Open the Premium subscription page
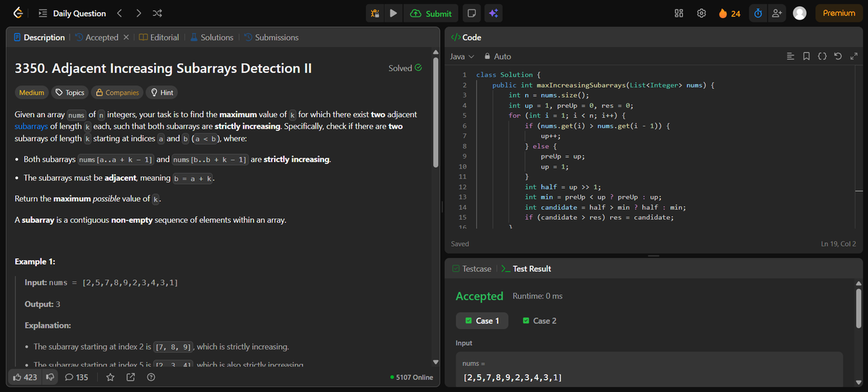This screenshot has width=868, height=392. click(839, 13)
